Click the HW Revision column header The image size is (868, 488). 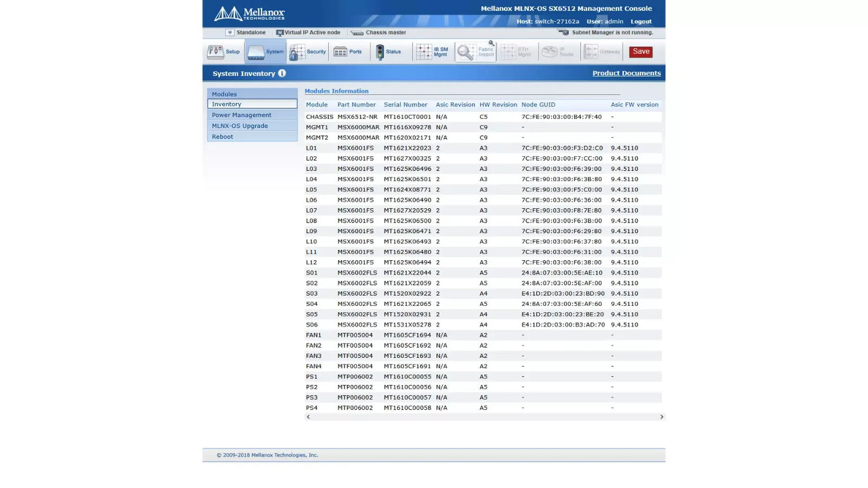[x=498, y=105]
